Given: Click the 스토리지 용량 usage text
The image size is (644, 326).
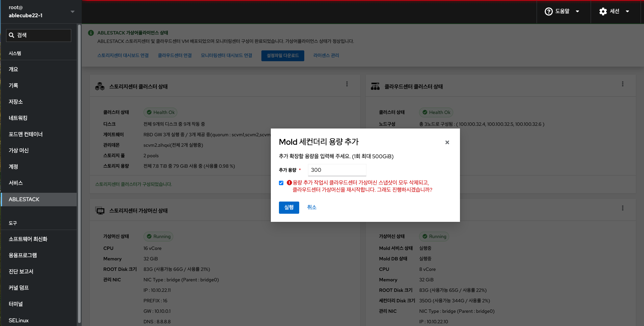Looking at the screenshot, I should click(189, 166).
